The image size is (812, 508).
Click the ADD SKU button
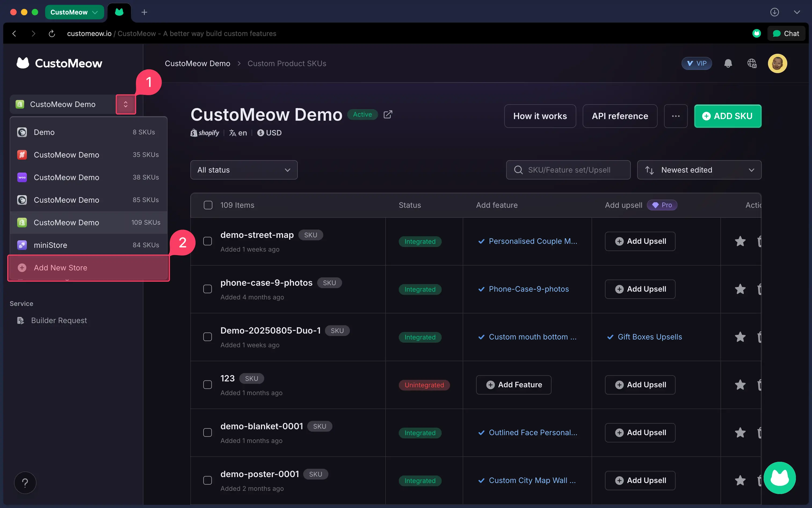point(728,116)
